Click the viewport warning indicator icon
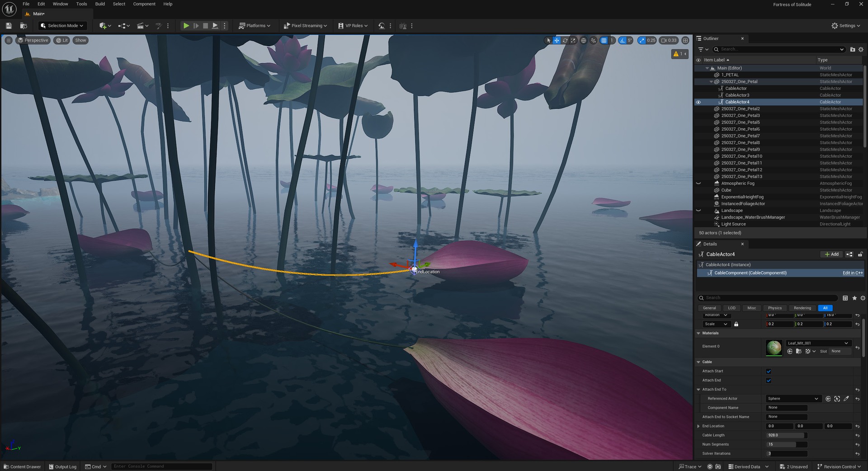This screenshot has height=471, width=868. click(x=679, y=54)
